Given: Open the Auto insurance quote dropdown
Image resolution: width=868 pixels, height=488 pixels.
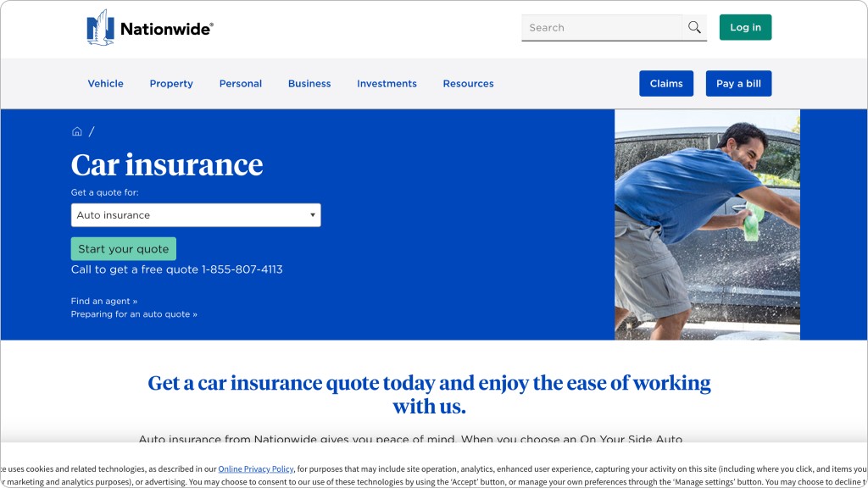Looking at the screenshot, I should tap(196, 215).
